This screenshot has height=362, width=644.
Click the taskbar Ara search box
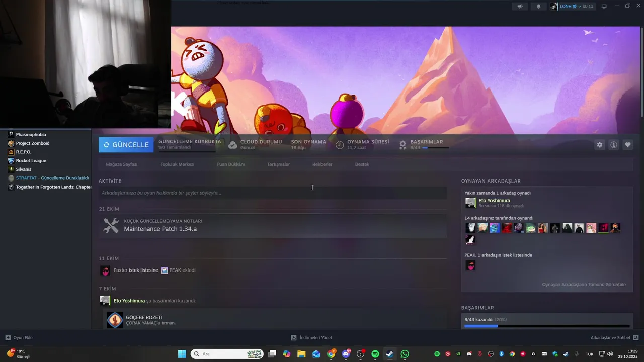point(227,354)
